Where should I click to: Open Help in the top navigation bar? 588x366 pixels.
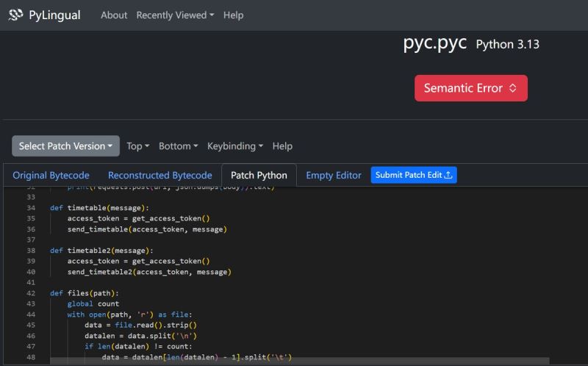click(233, 15)
